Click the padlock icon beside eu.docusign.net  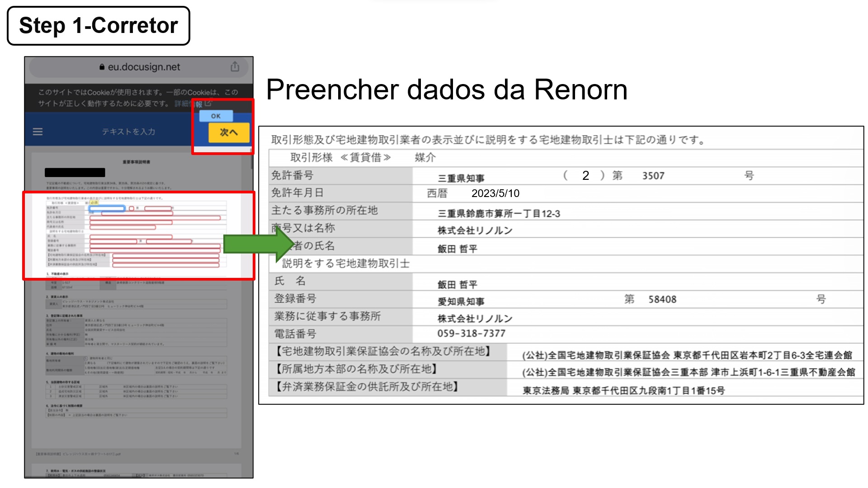[x=102, y=67]
